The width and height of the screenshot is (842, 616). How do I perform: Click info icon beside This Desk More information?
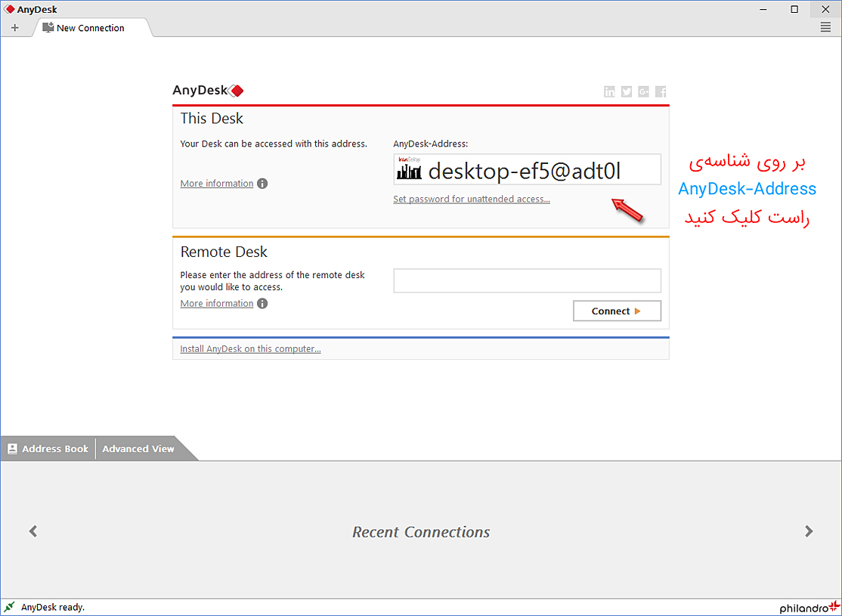pos(262,184)
